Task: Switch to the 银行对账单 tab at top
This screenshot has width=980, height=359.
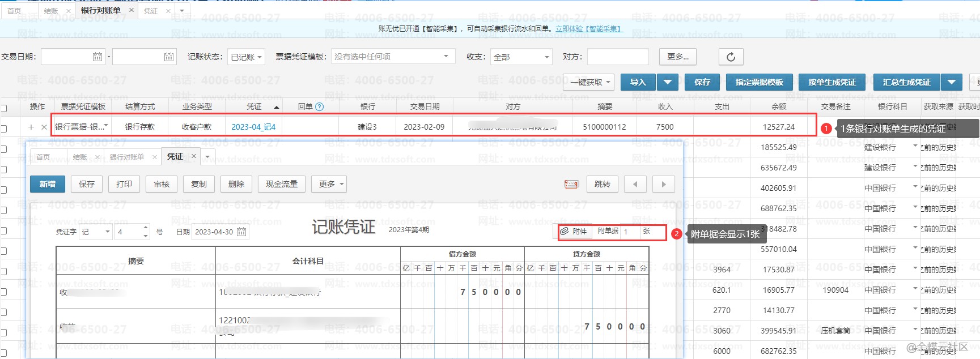Action: click(100, 10)
